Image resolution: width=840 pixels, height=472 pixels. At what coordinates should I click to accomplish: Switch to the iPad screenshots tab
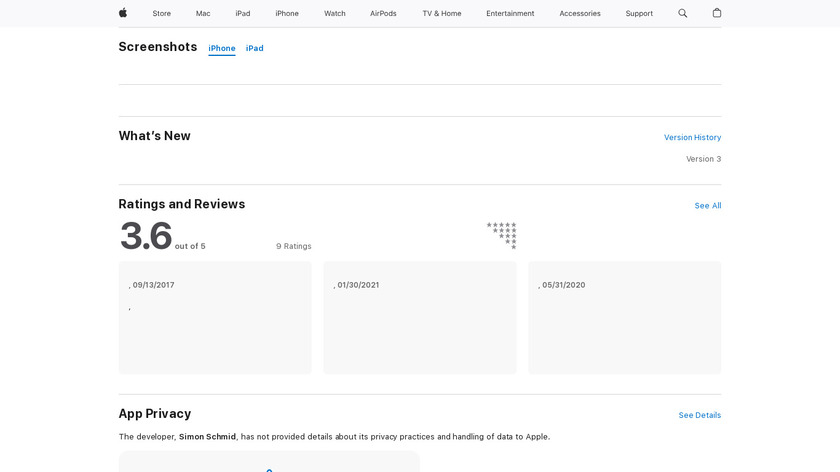254,48
